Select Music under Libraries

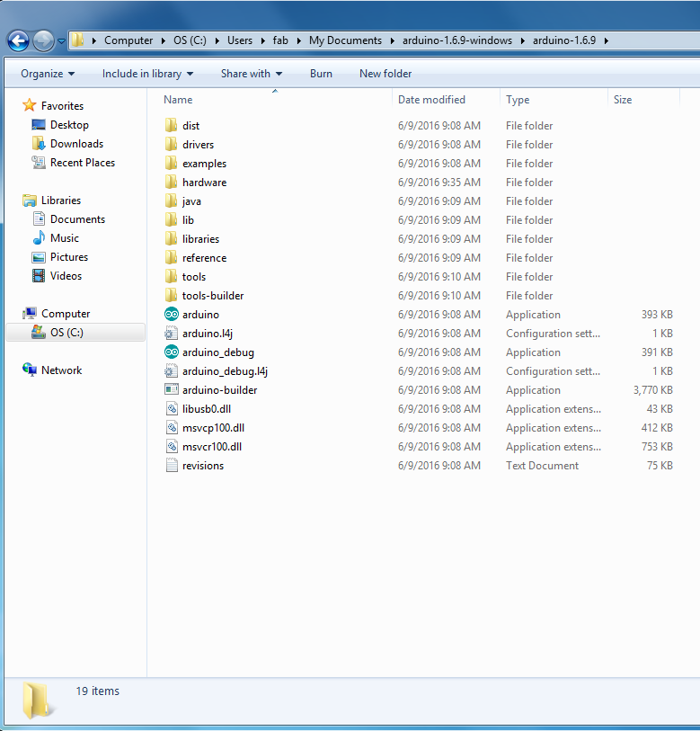[x=65, y=237]
